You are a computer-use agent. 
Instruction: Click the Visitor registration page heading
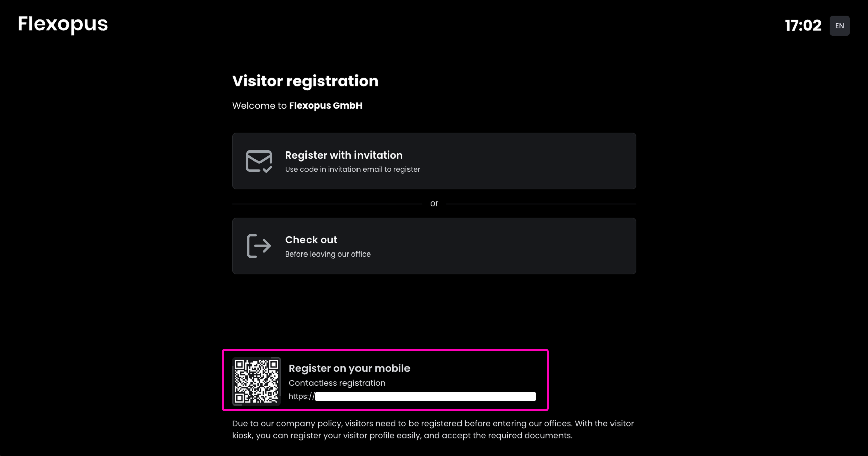[x=305, y=81]
